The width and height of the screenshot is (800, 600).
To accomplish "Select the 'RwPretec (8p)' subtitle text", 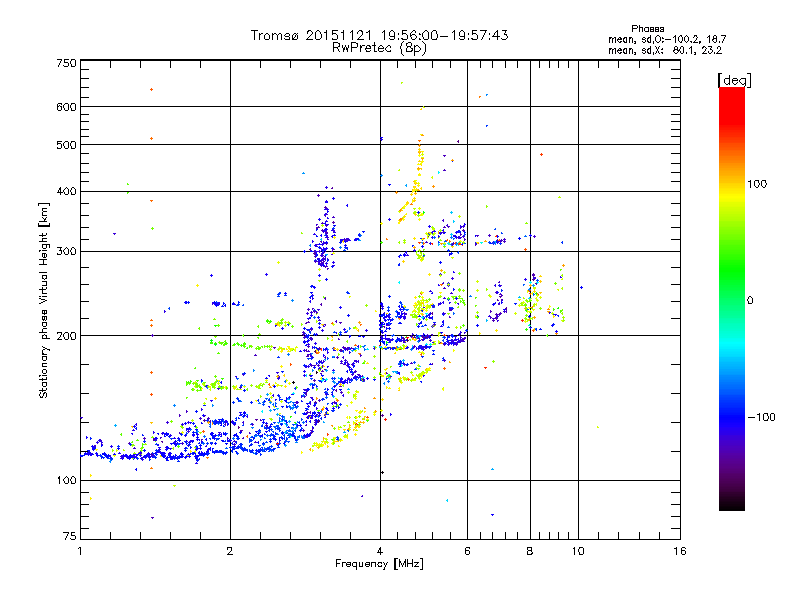I will pyautogui.click(x=379, y=48).
